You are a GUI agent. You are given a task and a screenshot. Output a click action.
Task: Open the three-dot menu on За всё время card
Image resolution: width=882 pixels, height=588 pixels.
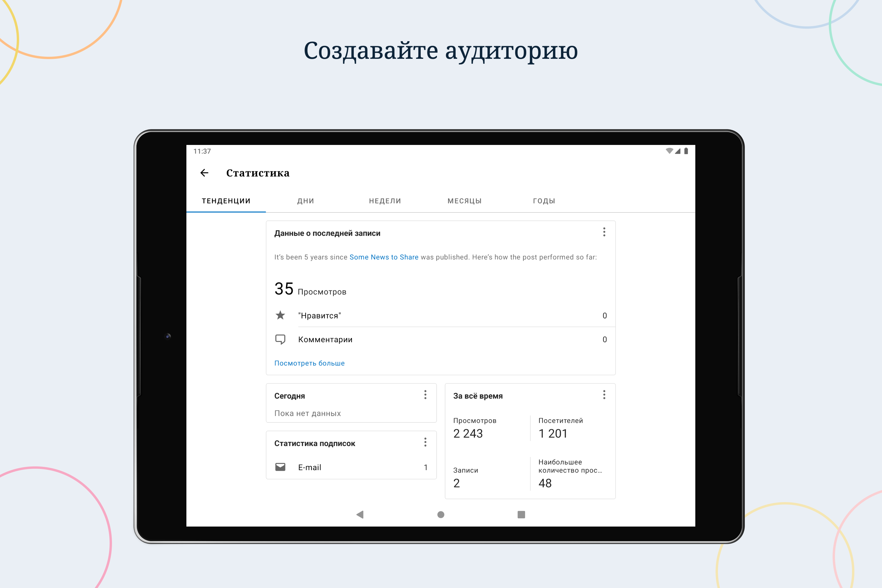tap(604, 395)
